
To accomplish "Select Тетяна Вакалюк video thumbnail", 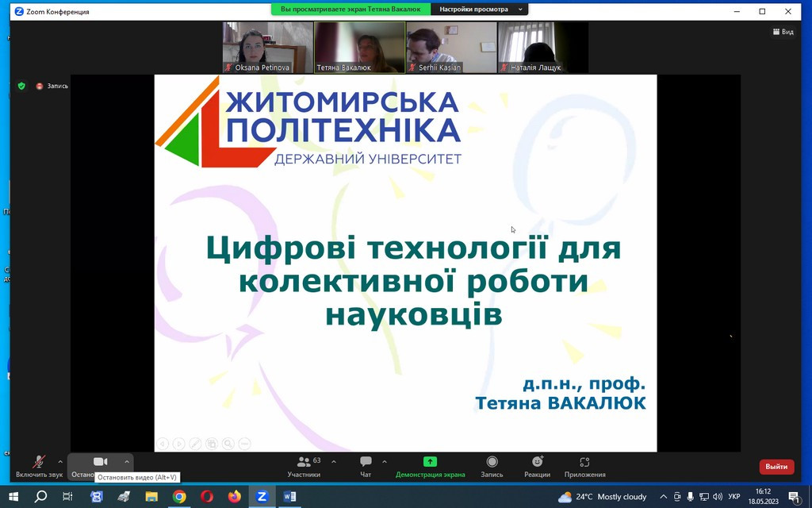I will click(359, 47).
